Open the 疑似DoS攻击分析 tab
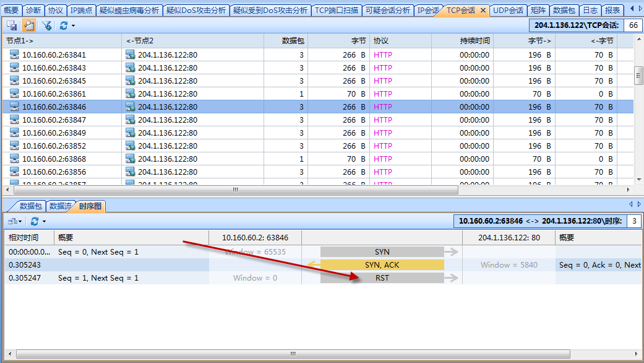 (196, 11)
